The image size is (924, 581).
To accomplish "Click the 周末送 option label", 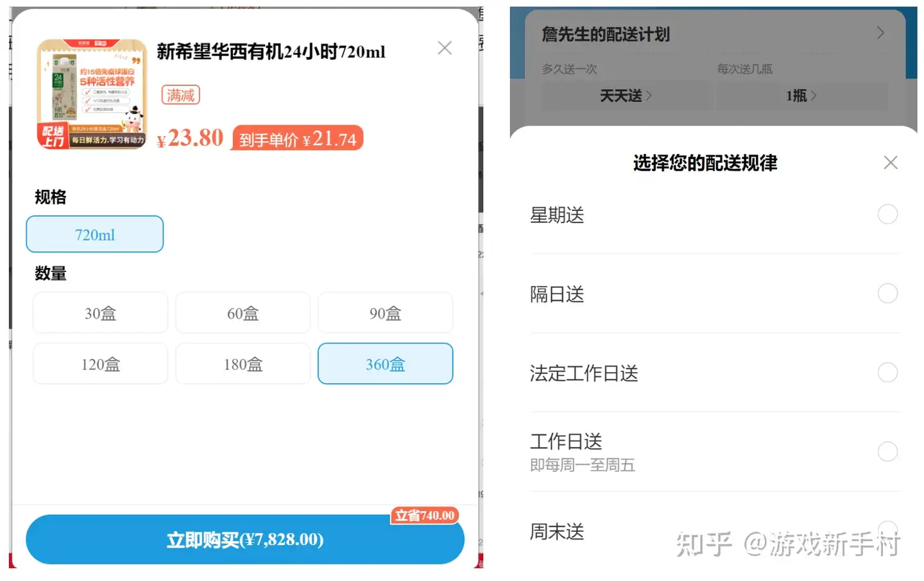I will 557,532.
